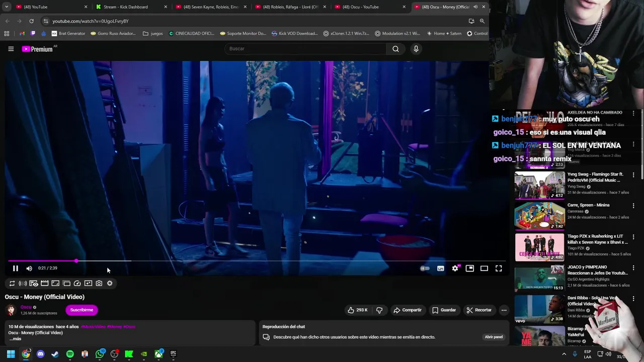Open Spotify from the taskbar

[x=70, y=354]
